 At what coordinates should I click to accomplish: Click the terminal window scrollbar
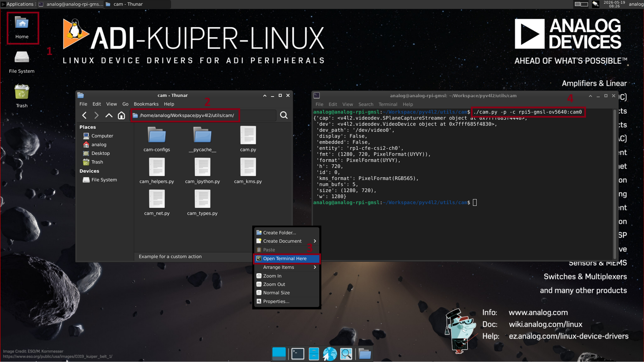coord(615,184)
